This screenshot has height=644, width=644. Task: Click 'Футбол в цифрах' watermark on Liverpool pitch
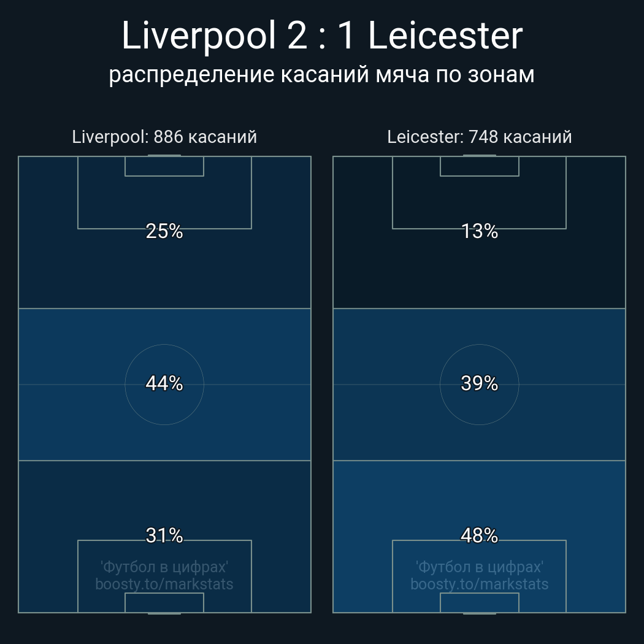click(x=164, y=567)
